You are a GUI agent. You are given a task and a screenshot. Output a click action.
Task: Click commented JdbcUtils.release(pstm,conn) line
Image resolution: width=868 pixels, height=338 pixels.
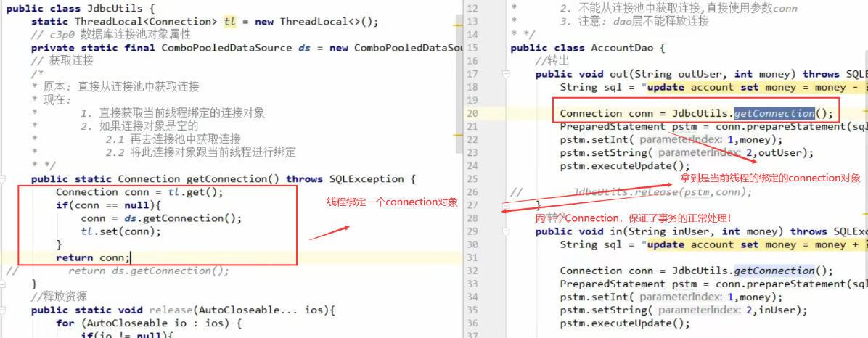(663, 192)
